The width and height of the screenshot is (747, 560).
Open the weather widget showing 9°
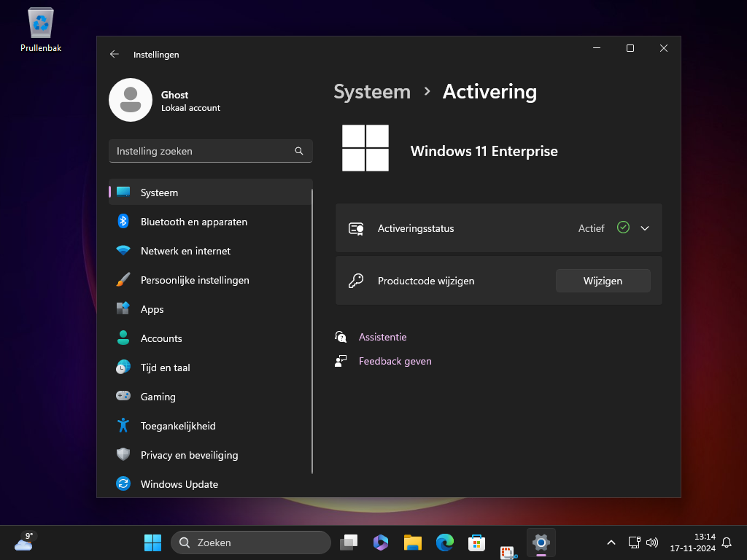tap(24, 542)
